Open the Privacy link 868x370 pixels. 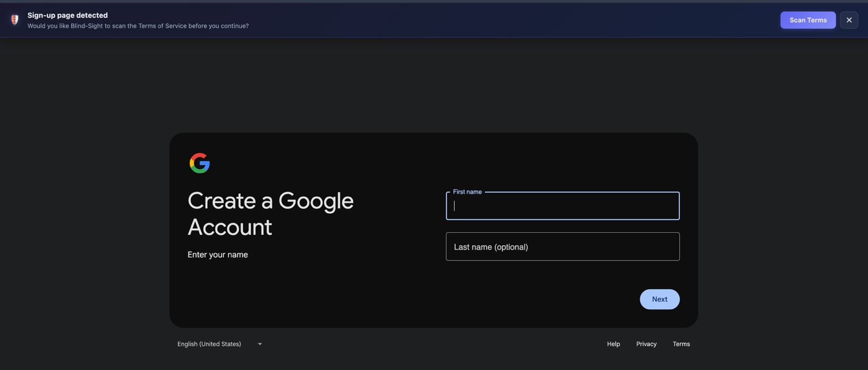(x=646, y=344)
